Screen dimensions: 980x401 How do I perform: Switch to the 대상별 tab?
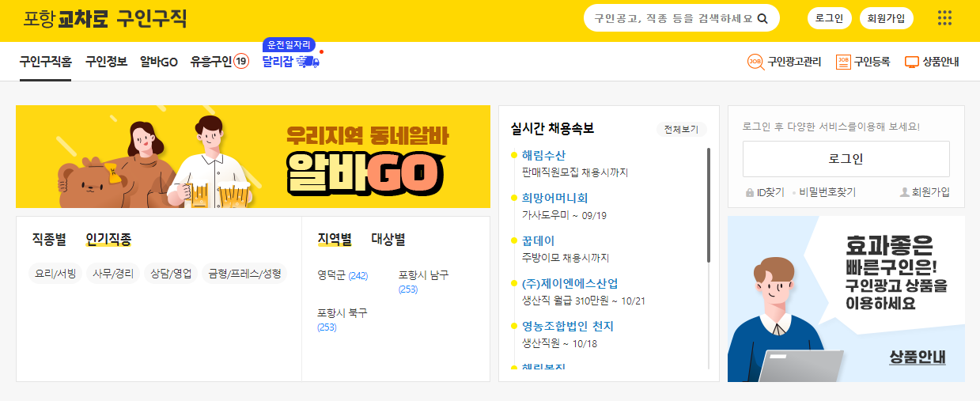coord(388,239)
